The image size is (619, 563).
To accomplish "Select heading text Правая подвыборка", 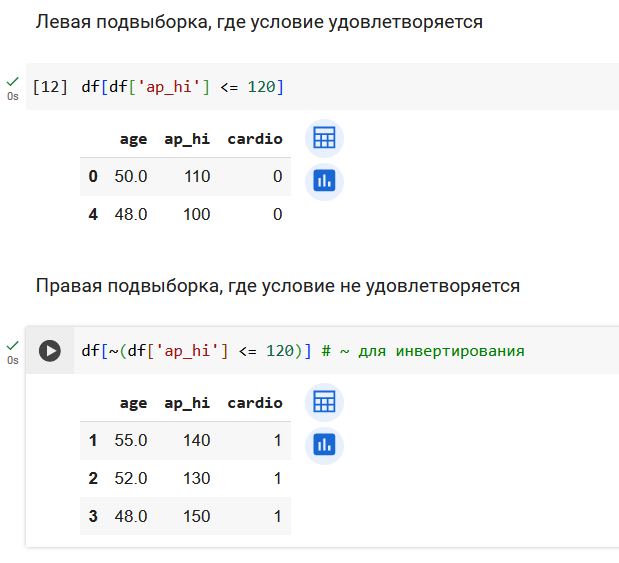I will [127, 286].
